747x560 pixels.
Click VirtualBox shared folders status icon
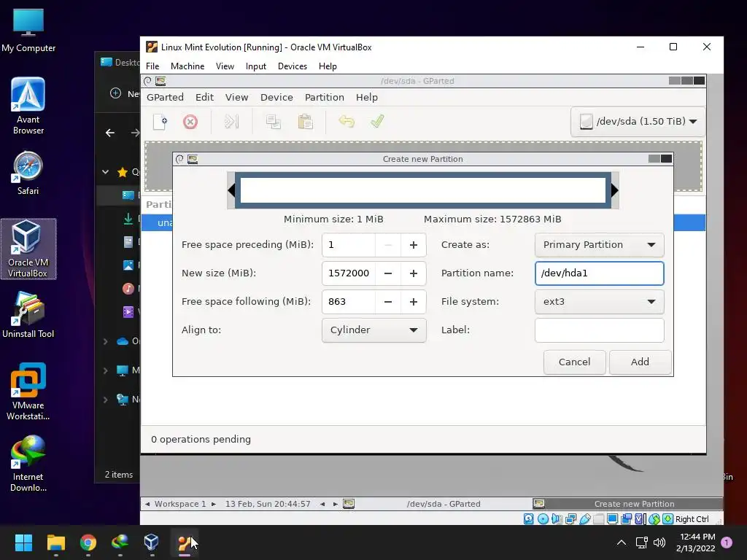(x=599, y=519)
